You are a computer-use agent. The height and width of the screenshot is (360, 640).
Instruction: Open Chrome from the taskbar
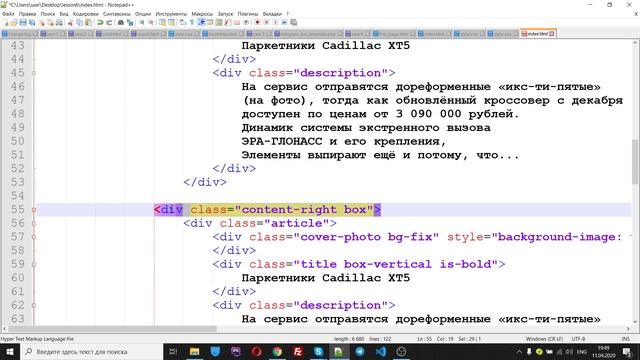tap(277, 351)
